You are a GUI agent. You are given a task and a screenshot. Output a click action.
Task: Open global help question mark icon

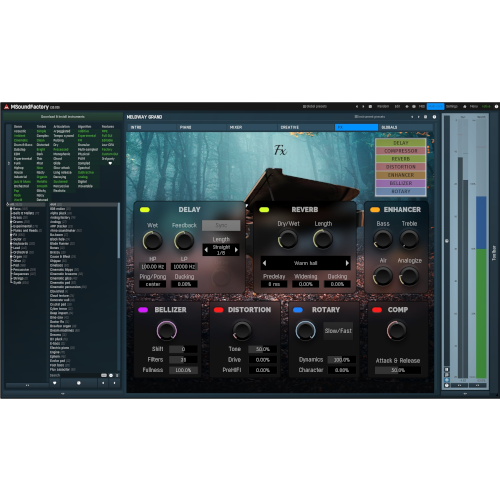click(496, 107)
